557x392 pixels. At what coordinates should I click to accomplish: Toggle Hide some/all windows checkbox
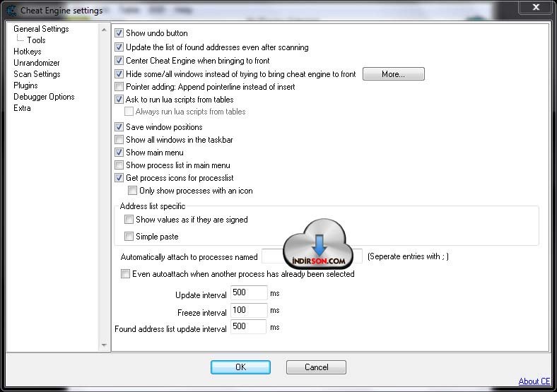[119, 74]
